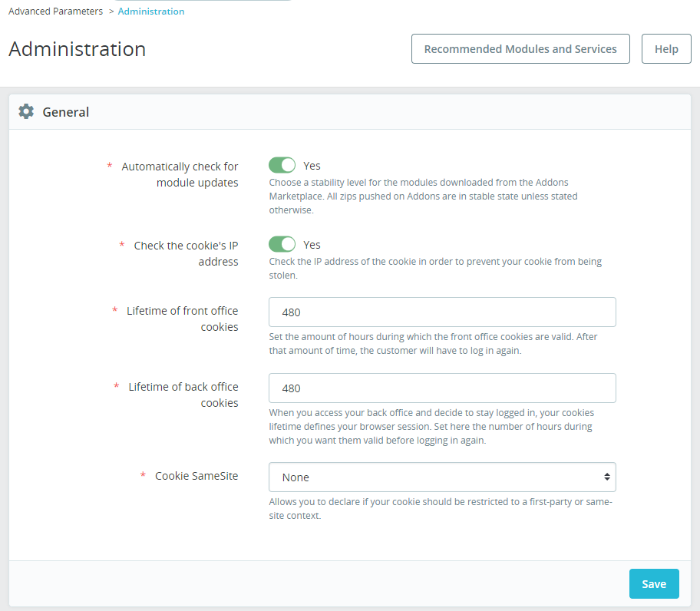Click the 'Lifetime of front office cookies' label
This screenshot has height=611, width=700.
(x=182, y=319)
